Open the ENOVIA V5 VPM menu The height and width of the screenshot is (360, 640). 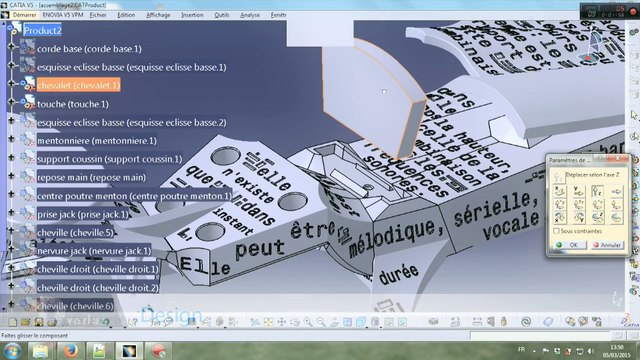tap(63, 15)
